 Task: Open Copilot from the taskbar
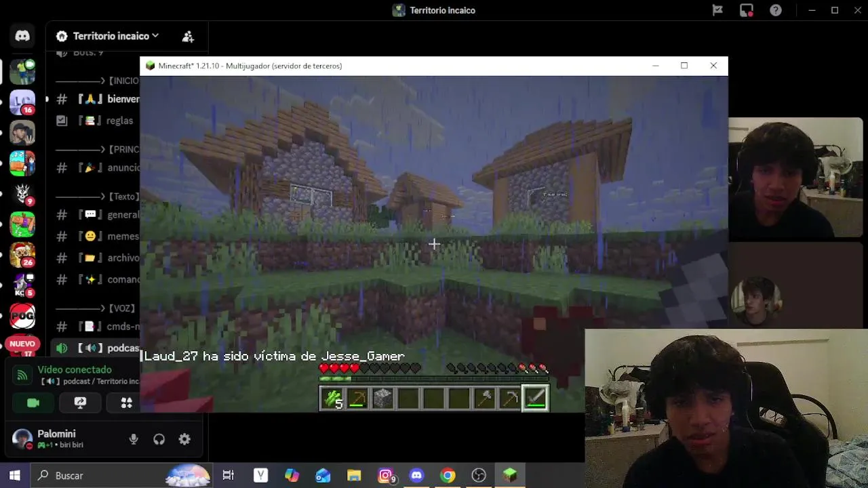point(292,475)
